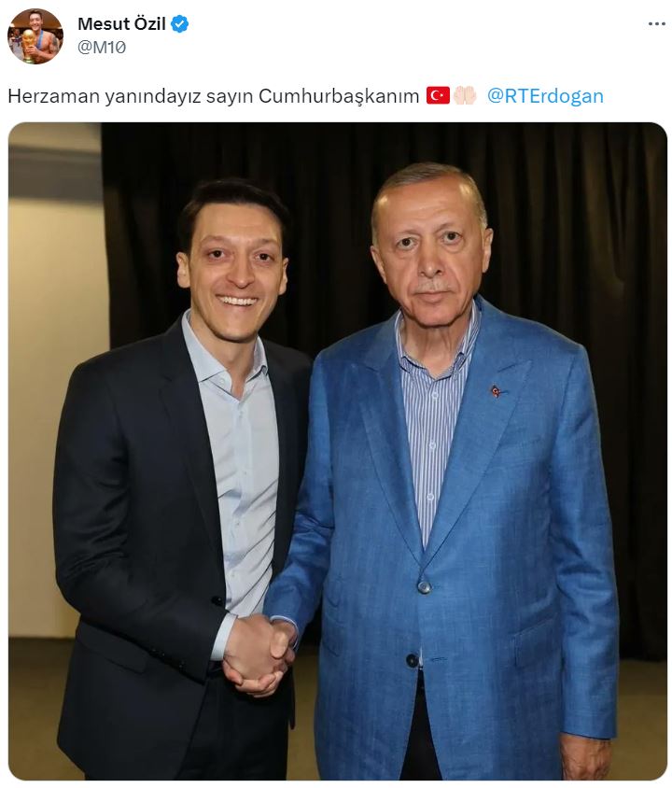Click the blue verified checkmark badge

pos(180,23)
